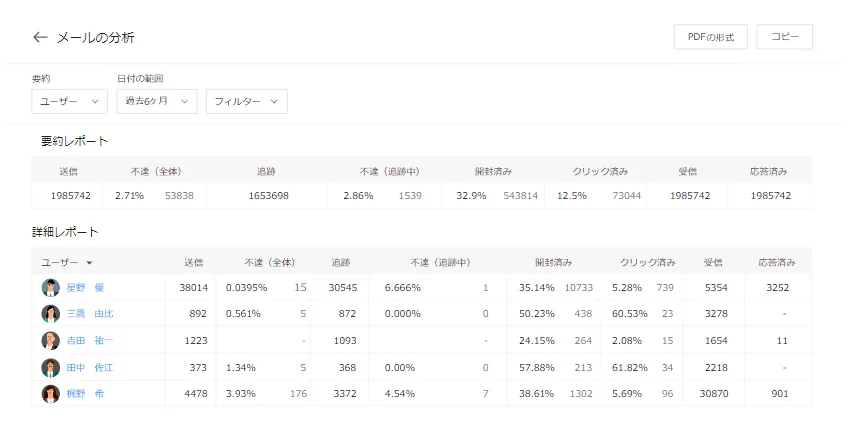Select summary clicked count 73044
Image resolution: width=848 pixels, height=433 pixels.
tap(627, 196)
